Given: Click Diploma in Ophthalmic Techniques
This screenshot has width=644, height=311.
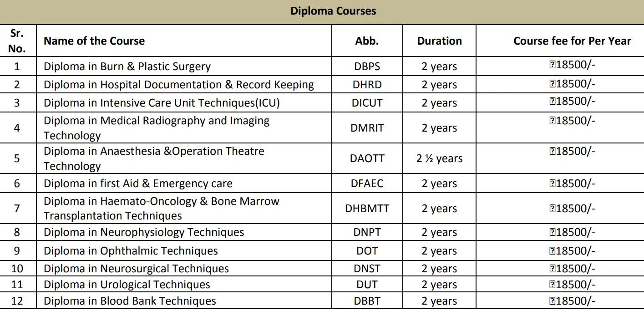Looking at the screenshot, I should tap(131, 251).
